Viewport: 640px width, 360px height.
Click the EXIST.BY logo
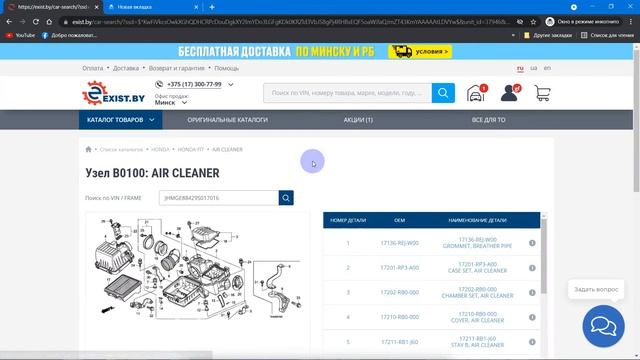[x=113, y=93]
